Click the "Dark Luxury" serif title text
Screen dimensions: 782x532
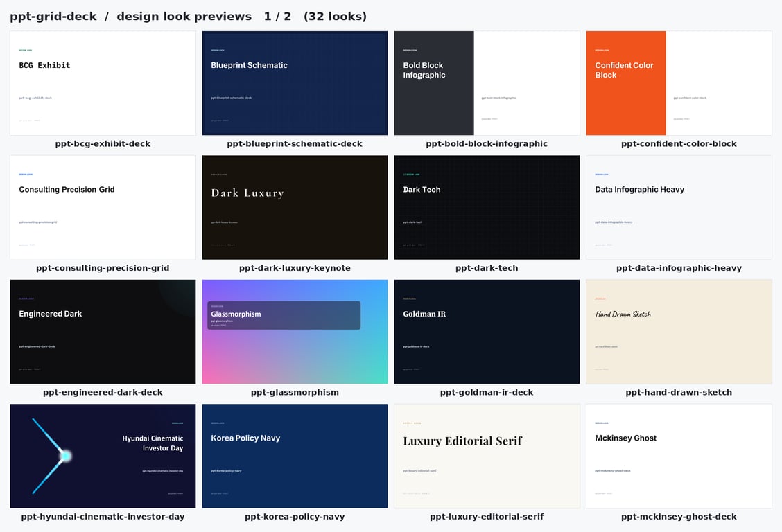tap(247, 193)
